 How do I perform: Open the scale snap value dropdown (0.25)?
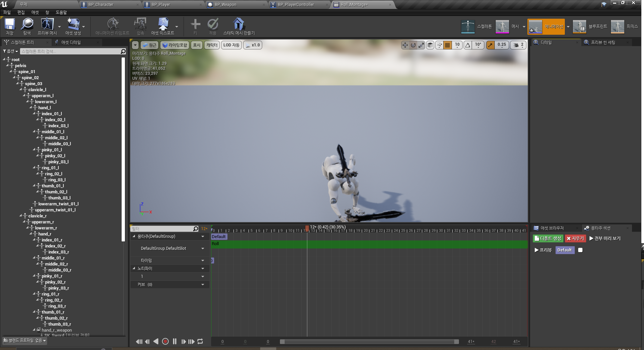502,45
